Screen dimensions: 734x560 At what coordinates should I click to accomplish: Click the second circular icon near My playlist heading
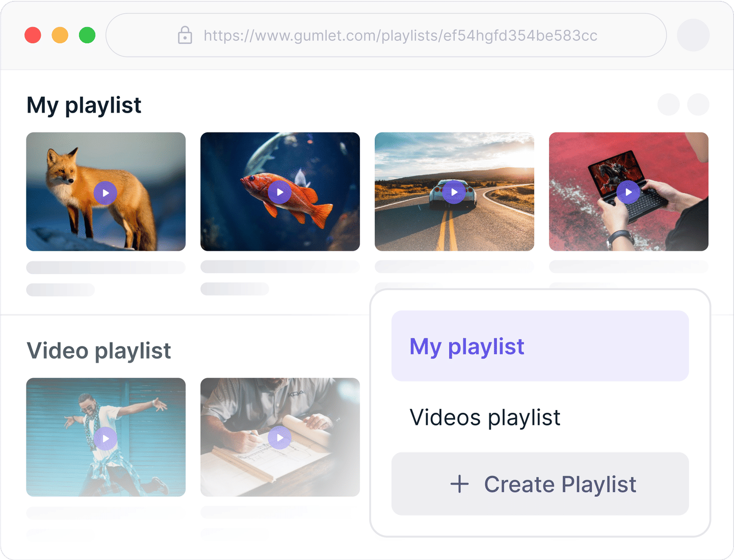coord(699,105)
